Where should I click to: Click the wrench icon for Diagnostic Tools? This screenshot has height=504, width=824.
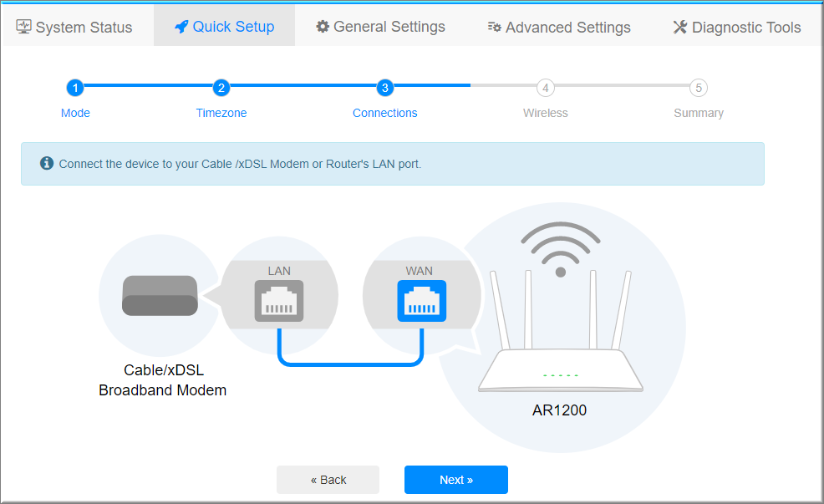[680, 27]
